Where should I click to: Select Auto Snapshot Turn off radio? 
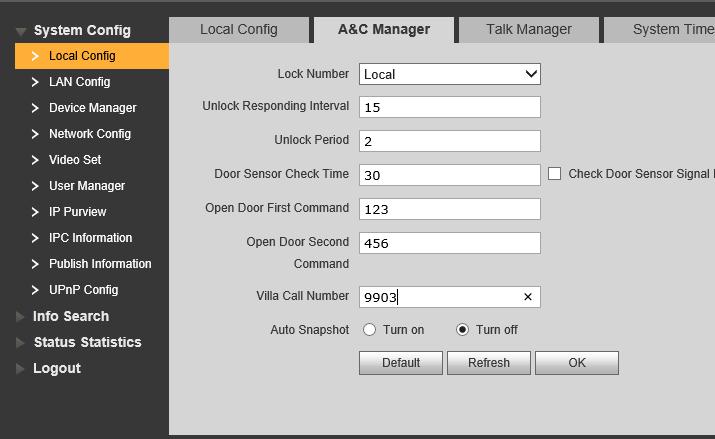462,330
